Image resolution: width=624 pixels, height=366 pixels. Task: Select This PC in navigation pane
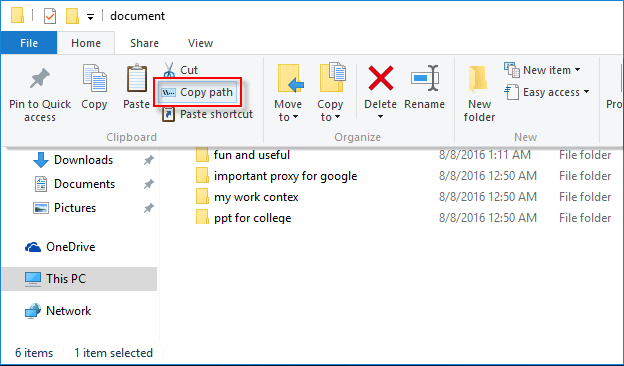[x=79, y=279]
